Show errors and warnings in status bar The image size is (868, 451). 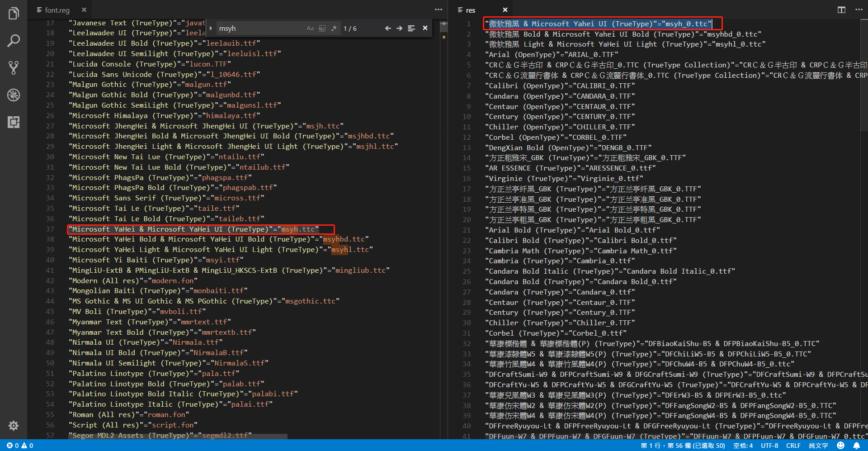20,446
